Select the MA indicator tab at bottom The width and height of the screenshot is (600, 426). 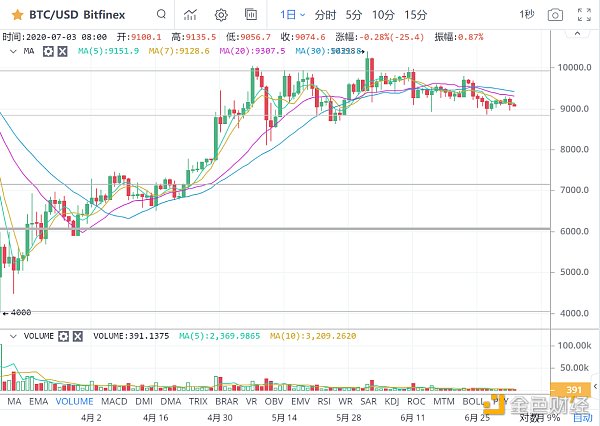[x=15, y=402]
